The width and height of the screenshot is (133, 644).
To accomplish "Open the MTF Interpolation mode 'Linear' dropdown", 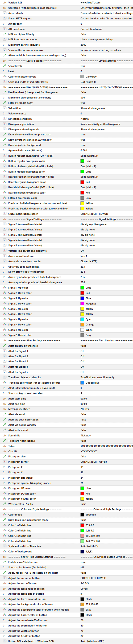I will [97, 40].
